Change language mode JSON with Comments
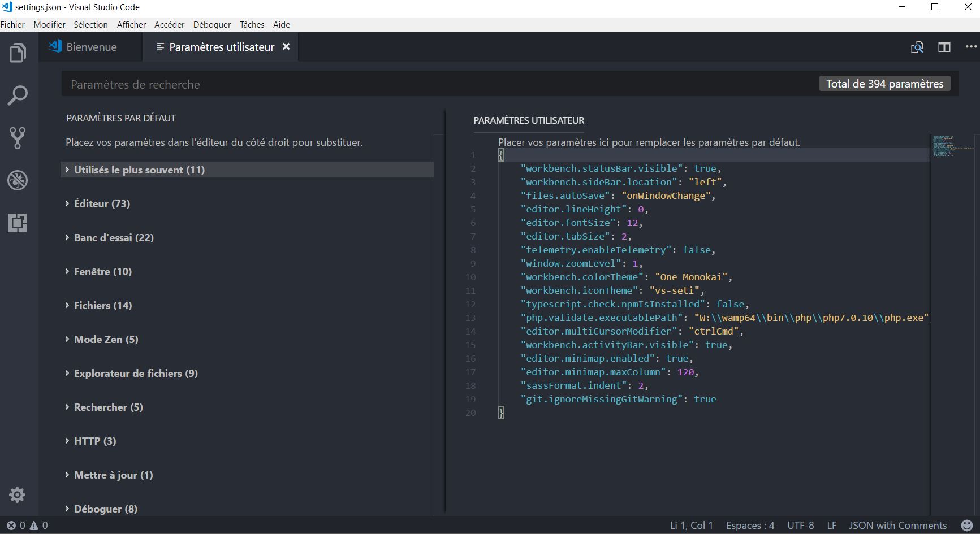Screen dimensions: 980x534 click(x=897, y=526)
